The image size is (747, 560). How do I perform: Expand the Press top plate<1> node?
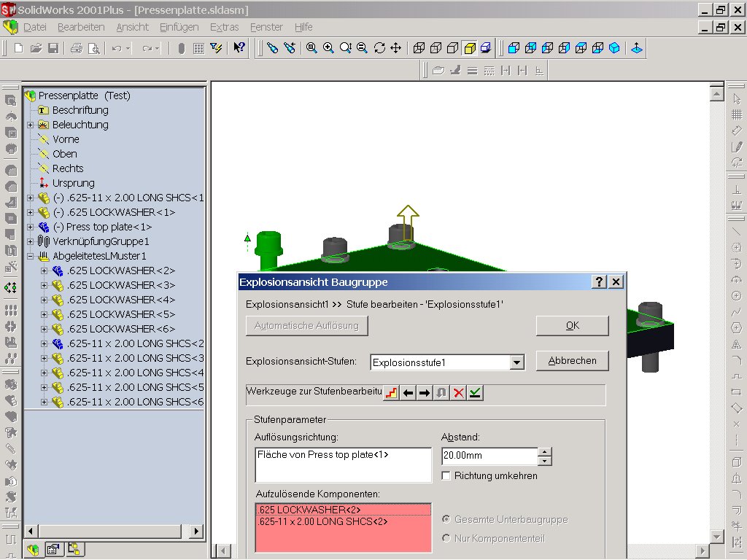pyautogui.click(x=31, y=227)
